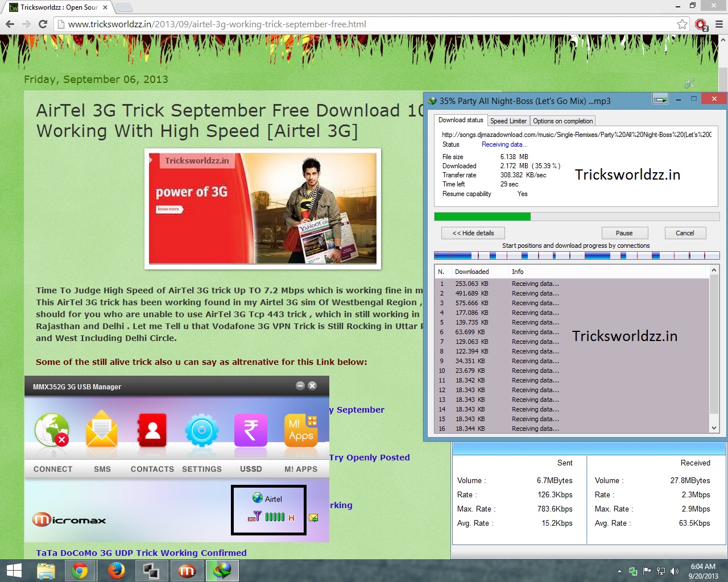This screenshot has width=728, height=582.
Task: Click the connections segment progress strip
Action: [577, 256]
